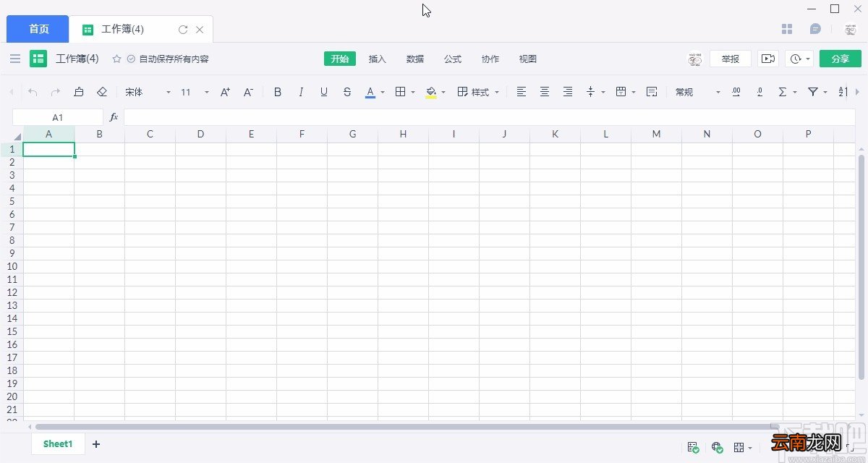Image resolution: width=868 pixels, height=463 pixels.
Task: Add a new sheet with plus
Action: point(96,444)
